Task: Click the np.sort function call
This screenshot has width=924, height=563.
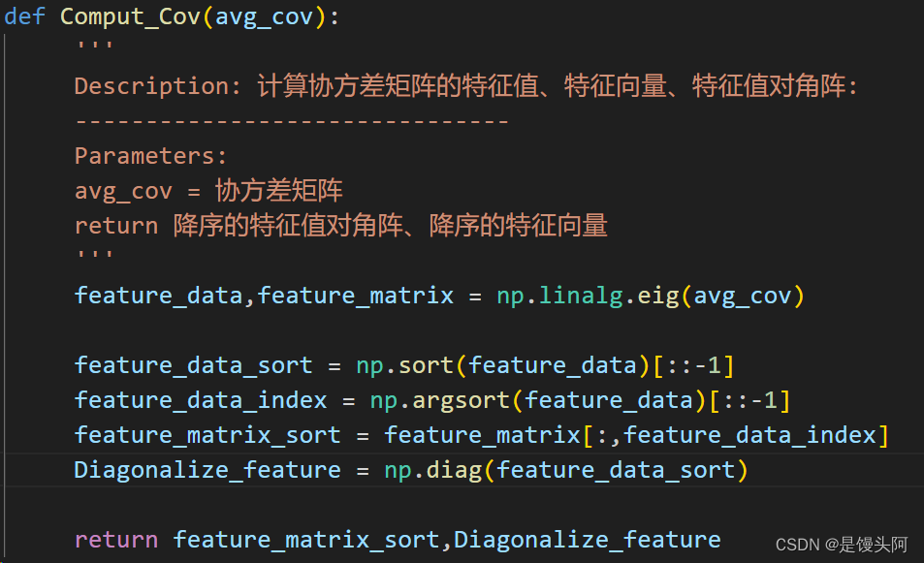Action: tap(545, 365)
